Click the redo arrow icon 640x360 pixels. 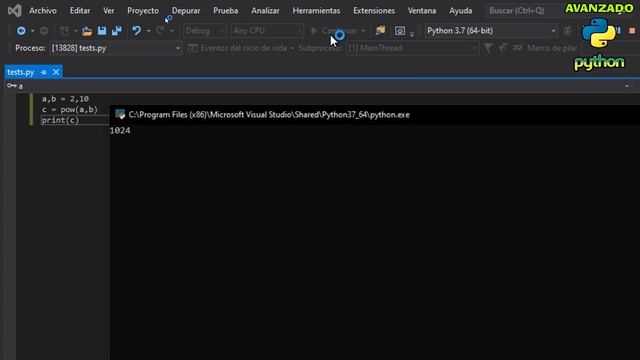pos(160,31)
